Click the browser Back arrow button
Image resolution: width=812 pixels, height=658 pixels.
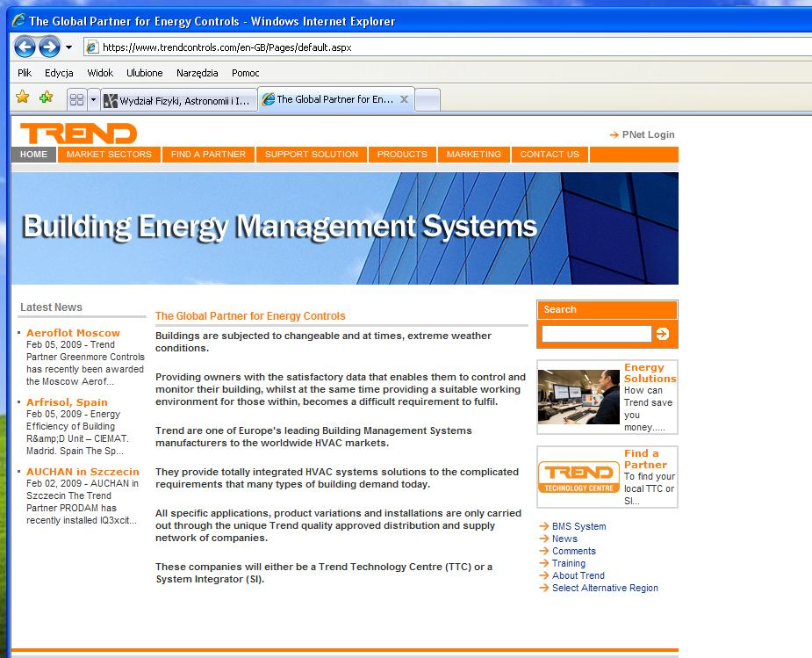tap(25, 47)
